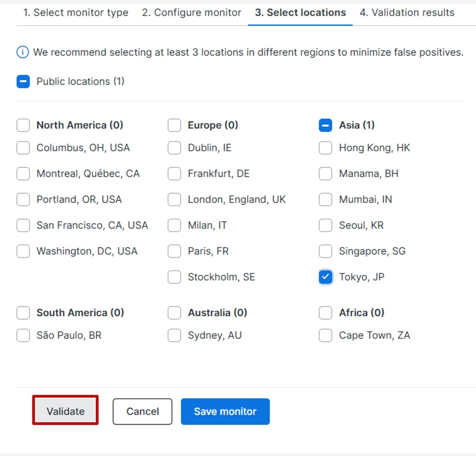Click the info icon beside the recommendation
The image size is (476, 456).
(x=23, y=52)
